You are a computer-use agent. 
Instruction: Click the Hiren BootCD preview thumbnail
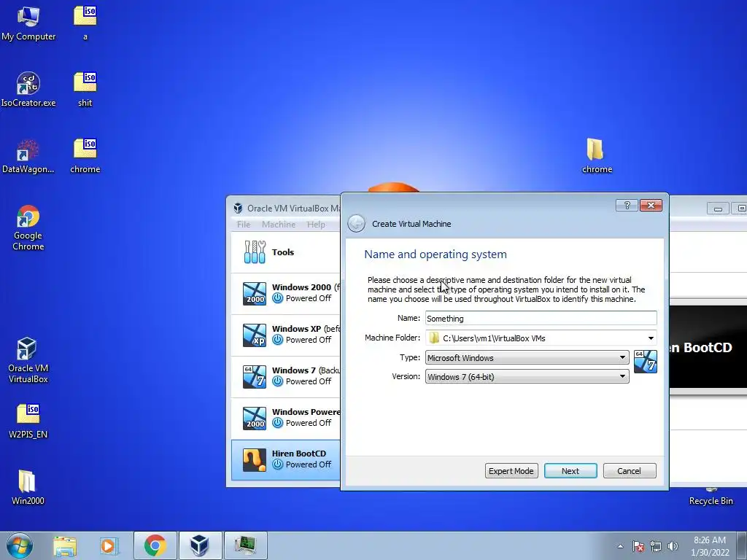[x=708, y=347]
